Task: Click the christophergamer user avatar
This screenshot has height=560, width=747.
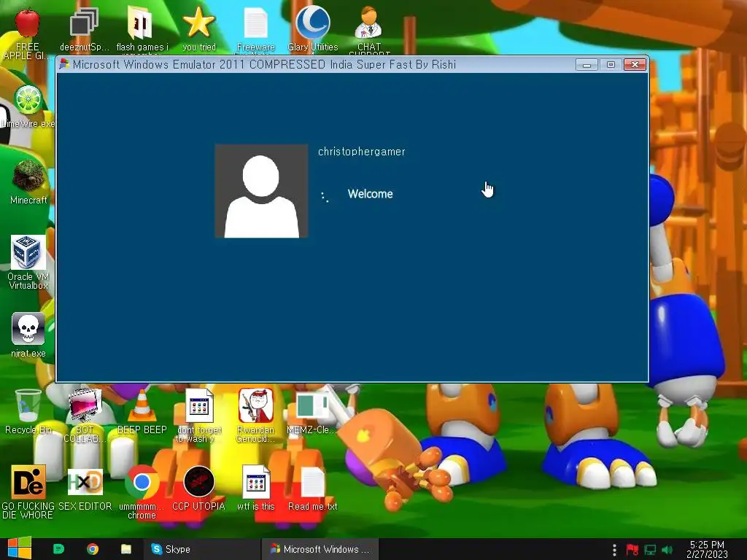Action: [261, 191]
